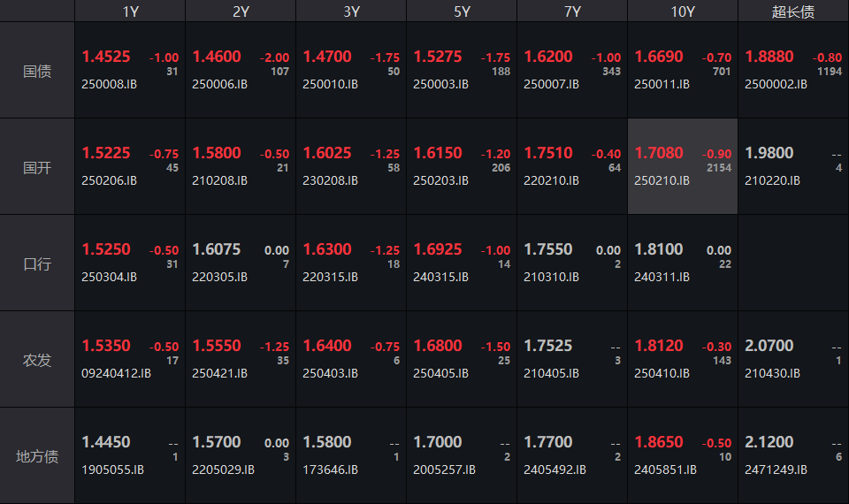Select the 地方债 row label
The width and height of the screenshot is (849, 504).
pyautogui.click(x=37, y=456)
